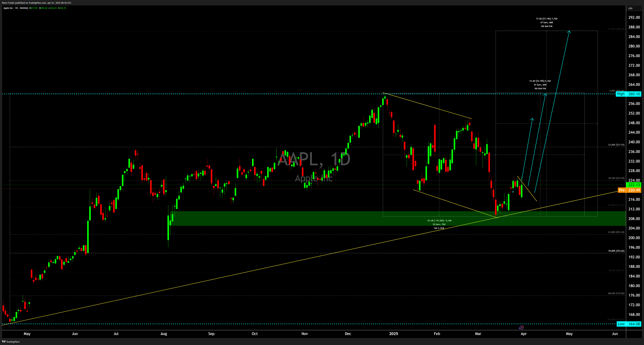The image size is (644, 345).
Task: Click the orange Pre 220.49 pre-market label
Action: [x=630, y=190]
